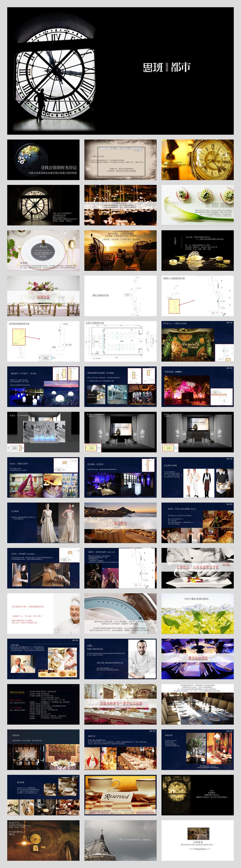Open the 整体活动流程 schedule slide with red text

[x=43, y=704]
